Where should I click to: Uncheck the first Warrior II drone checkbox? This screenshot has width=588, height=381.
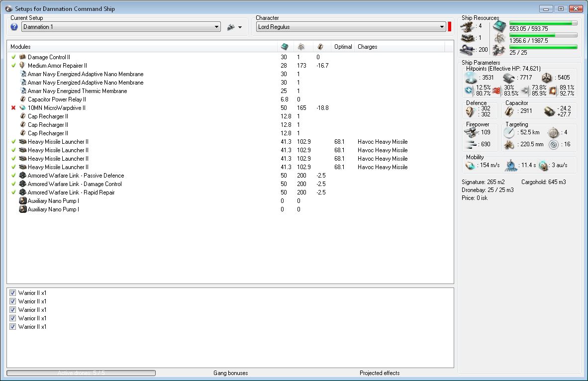click(13, 293)
